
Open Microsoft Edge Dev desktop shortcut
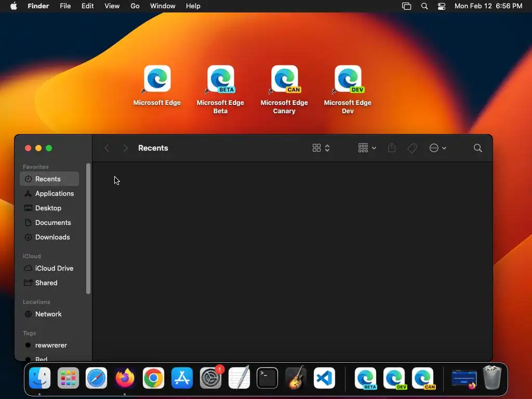(348, 79)
